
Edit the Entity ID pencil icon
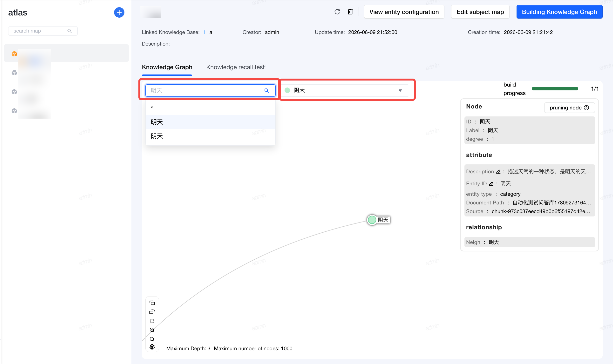pyautogui.click(x=491, y=184)
